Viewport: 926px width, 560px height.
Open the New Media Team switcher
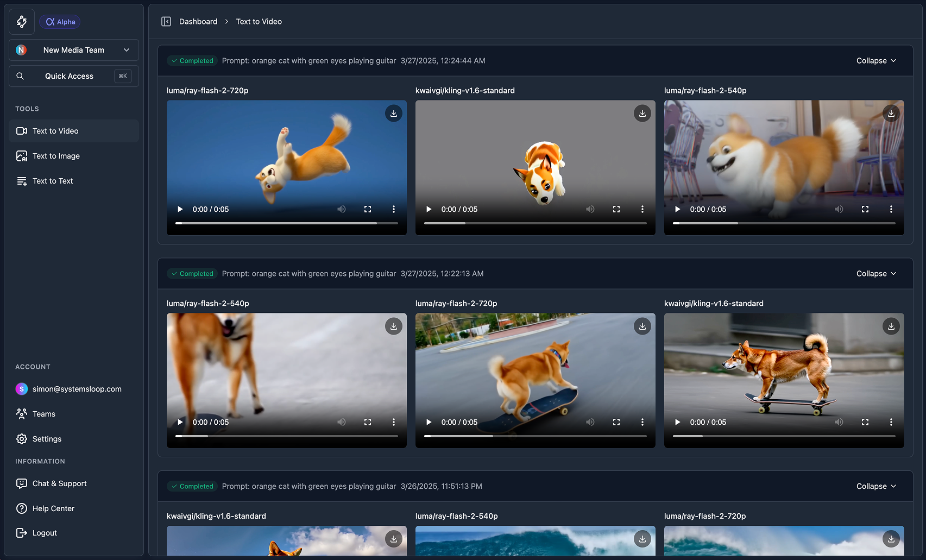pos(73,49)
